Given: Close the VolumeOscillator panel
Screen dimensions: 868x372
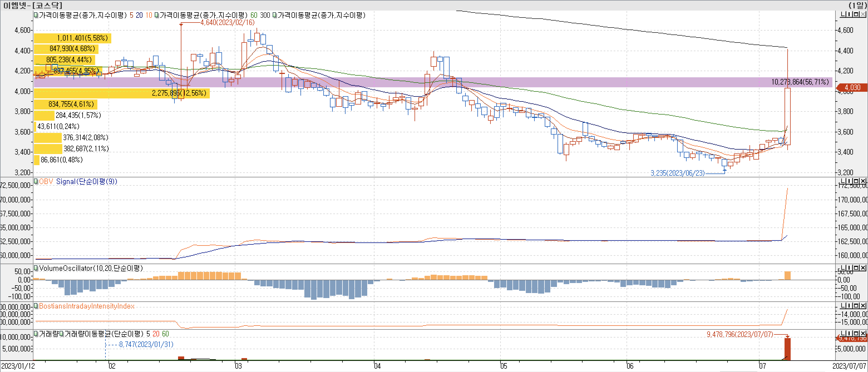Looking at the screenshot, I should point(863,268).
